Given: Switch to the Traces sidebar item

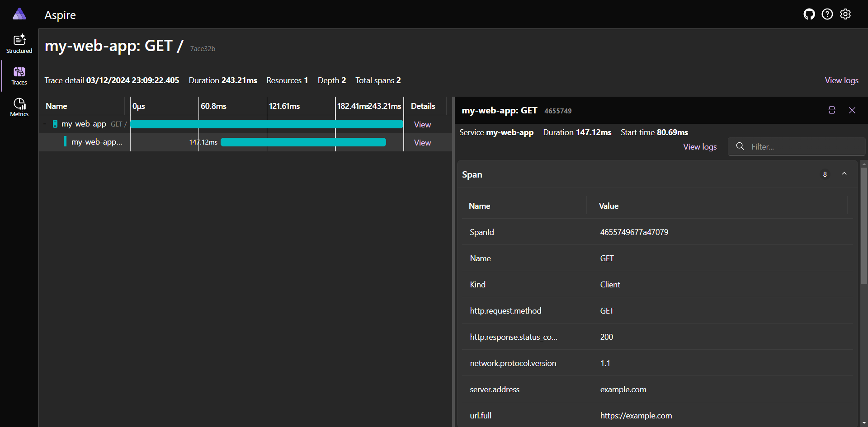Looking at the screenshot, I should [19, 76].
